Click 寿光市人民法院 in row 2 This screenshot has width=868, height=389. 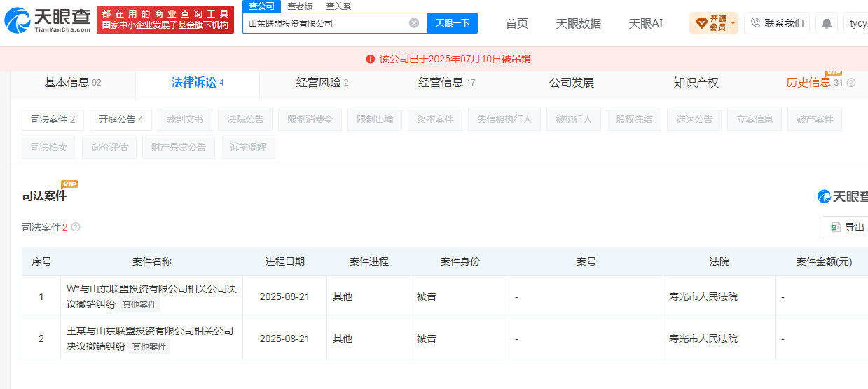tap(703, 339)
